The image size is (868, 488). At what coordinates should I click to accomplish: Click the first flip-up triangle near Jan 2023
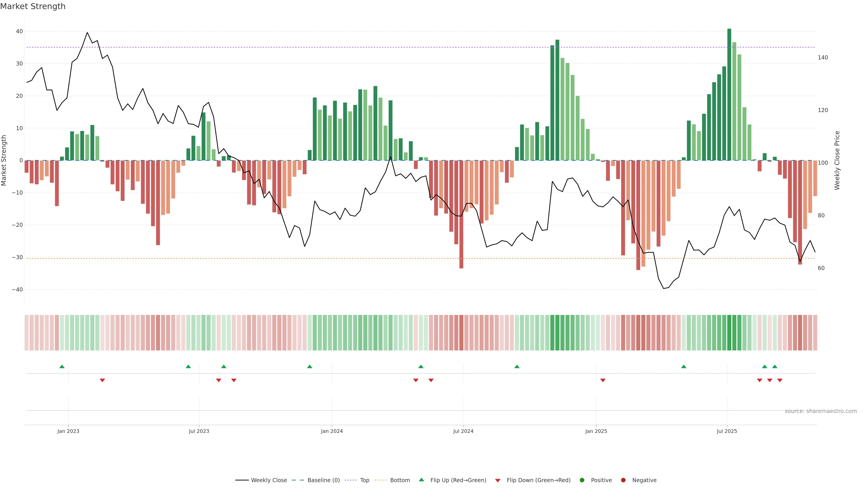click(x=62, y=366)
